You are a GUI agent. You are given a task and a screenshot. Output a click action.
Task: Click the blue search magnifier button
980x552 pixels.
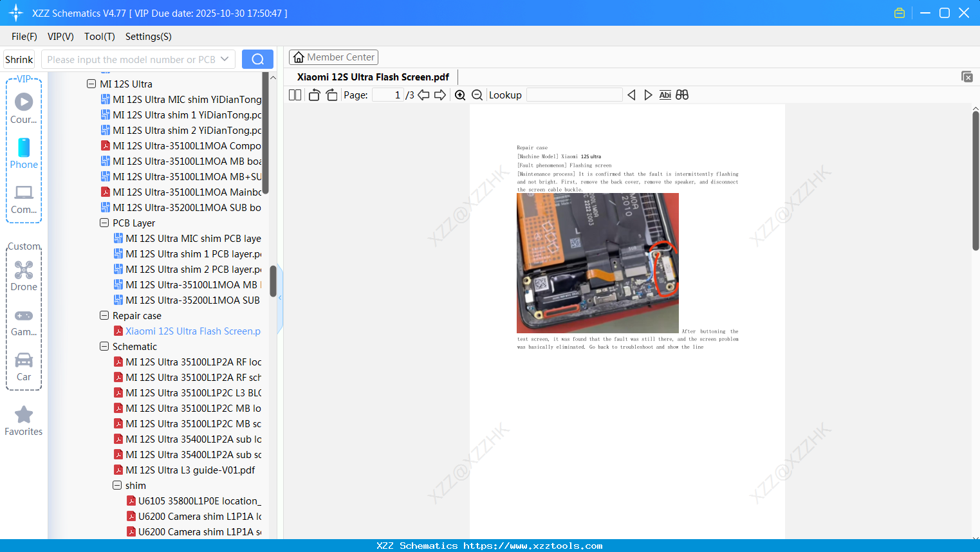(x=257, y=59)
